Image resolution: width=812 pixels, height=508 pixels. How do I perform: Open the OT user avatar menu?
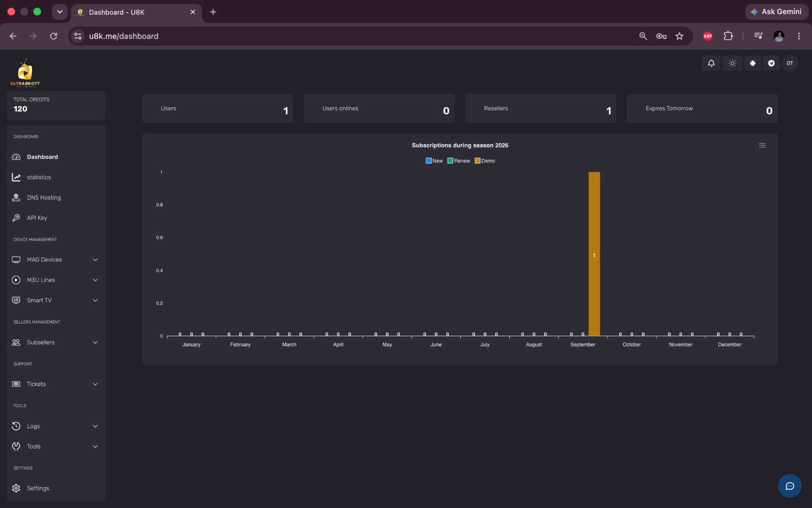point(790,63)
